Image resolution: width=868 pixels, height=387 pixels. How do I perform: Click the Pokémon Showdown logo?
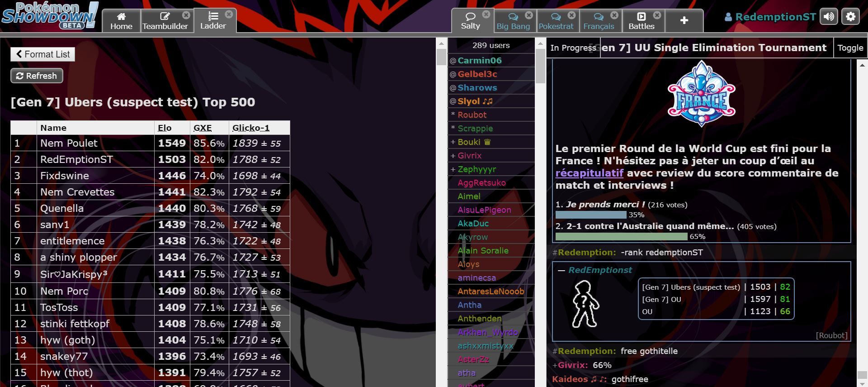tap(50, 16)
